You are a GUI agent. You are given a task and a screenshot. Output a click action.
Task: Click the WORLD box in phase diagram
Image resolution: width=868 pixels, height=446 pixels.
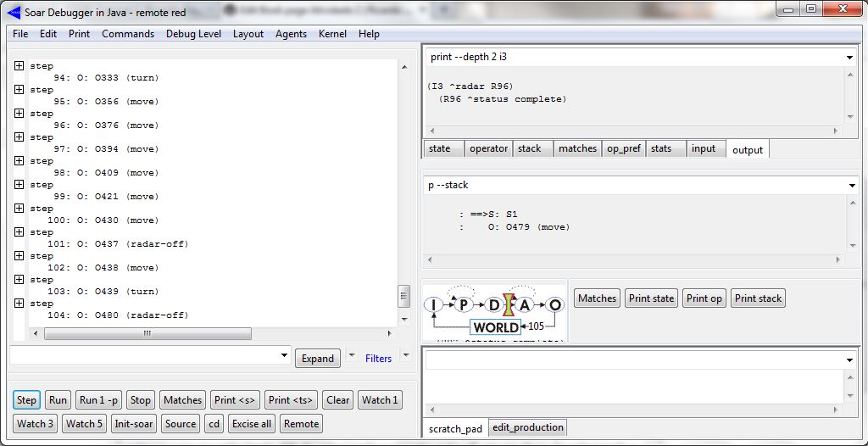[x=496, y=327]
